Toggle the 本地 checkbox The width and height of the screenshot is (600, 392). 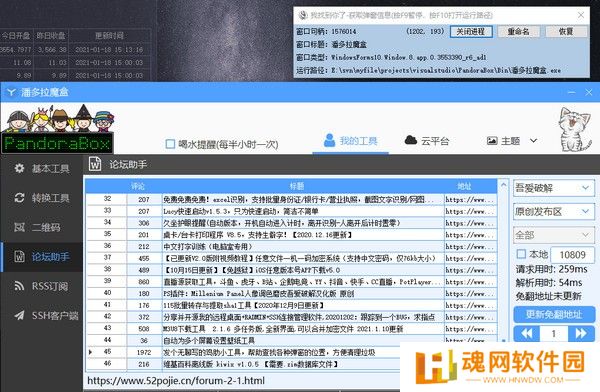pos(521,254)
